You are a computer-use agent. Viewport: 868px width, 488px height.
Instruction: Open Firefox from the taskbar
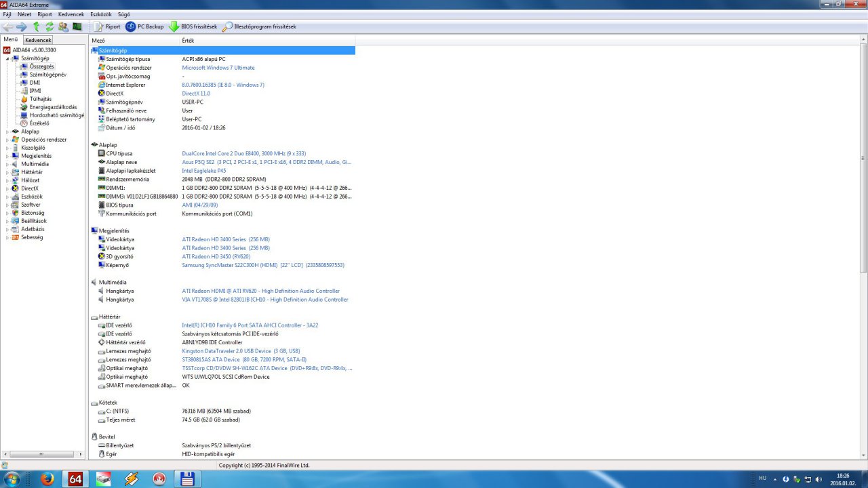47,479
